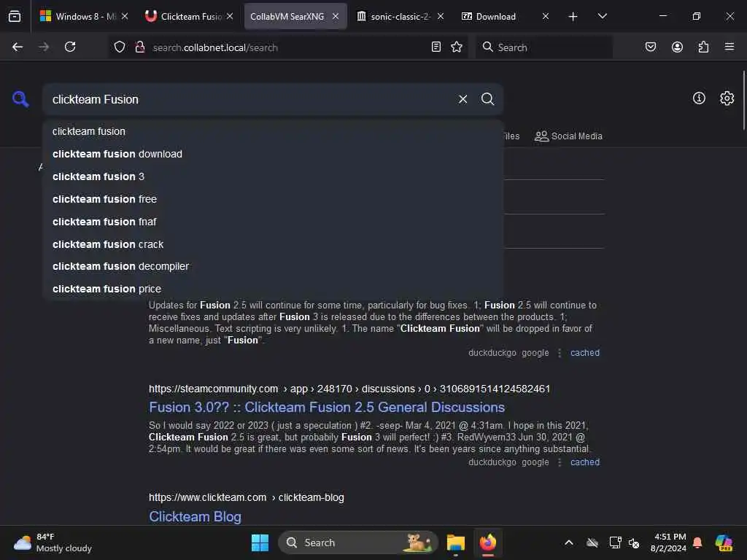Clear the search query with X

click(x=463, y=99)
